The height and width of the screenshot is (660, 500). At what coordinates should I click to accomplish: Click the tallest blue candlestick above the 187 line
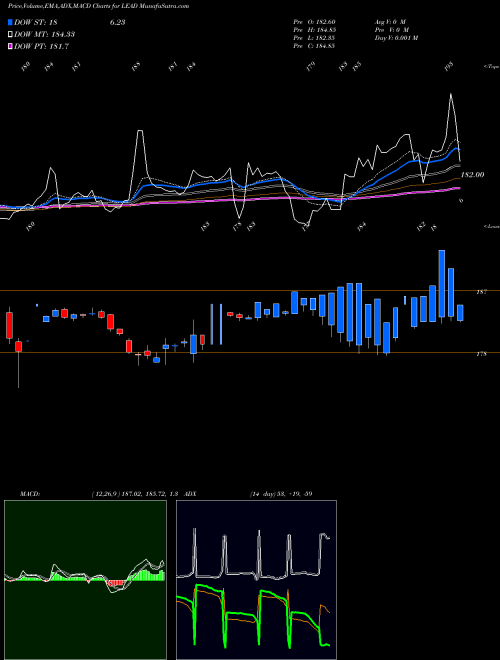(442, 283)
